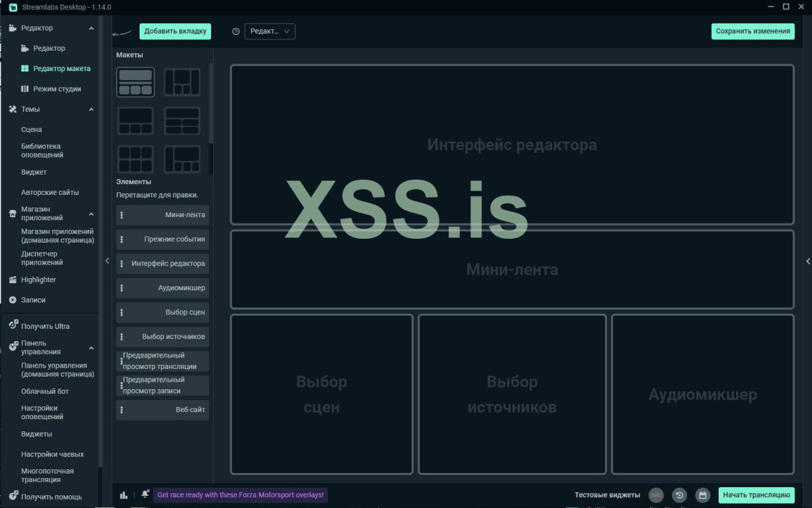Image resolution: width=812 pixels, height=508 pixels.
Task: Click drag handle of Предварительный просмотр записи
Action: click(x=122, y=385)
